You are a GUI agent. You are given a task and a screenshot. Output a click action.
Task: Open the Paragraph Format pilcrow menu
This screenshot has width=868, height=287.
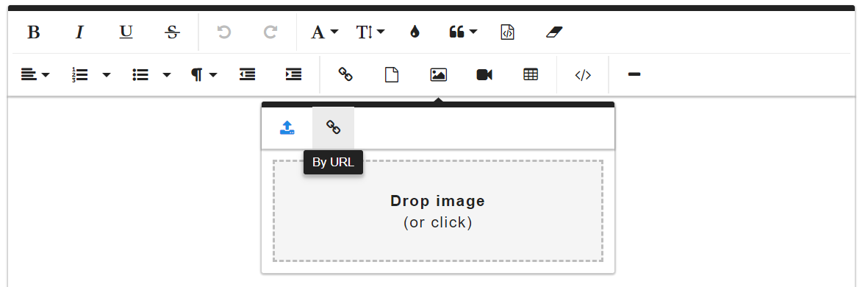pyautogui.click(x=203, y=75)
